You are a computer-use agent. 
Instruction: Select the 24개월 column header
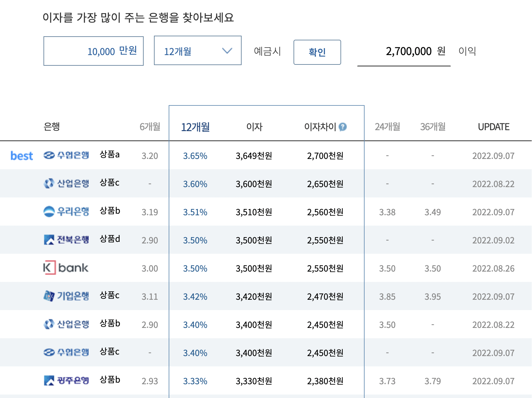click(387, 127)
